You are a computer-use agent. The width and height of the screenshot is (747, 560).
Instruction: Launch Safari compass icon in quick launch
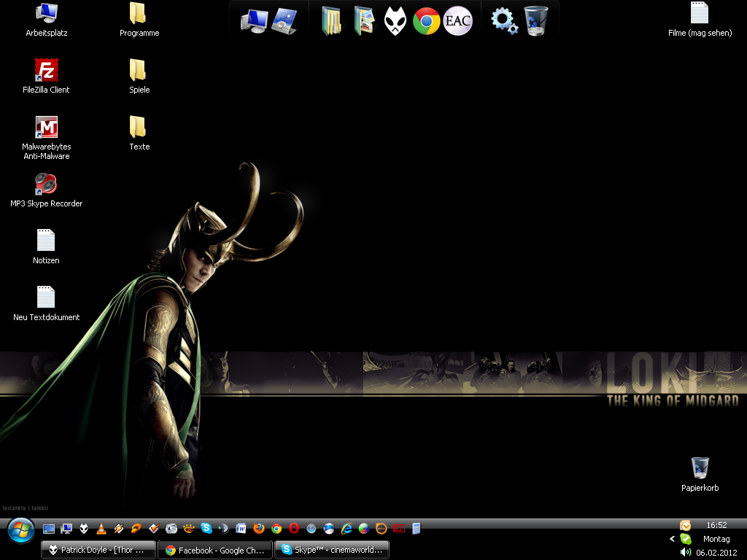311,529
